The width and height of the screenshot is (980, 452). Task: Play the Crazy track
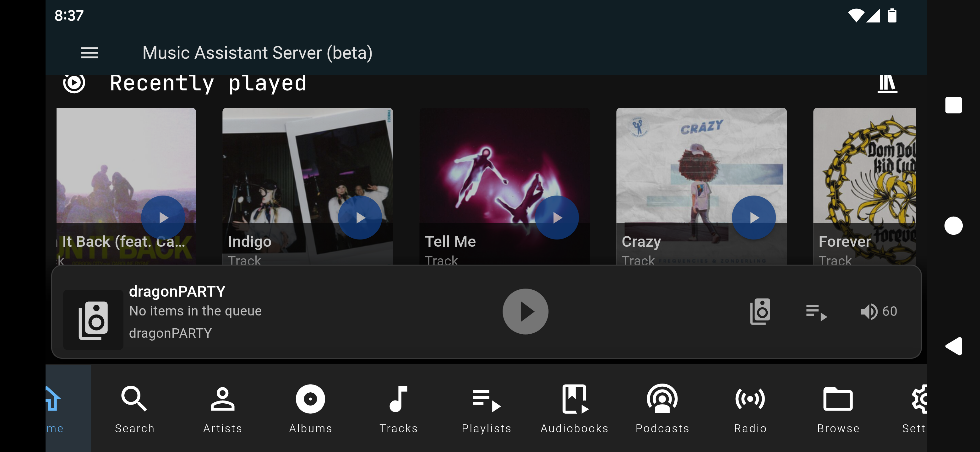pos(754,218)
